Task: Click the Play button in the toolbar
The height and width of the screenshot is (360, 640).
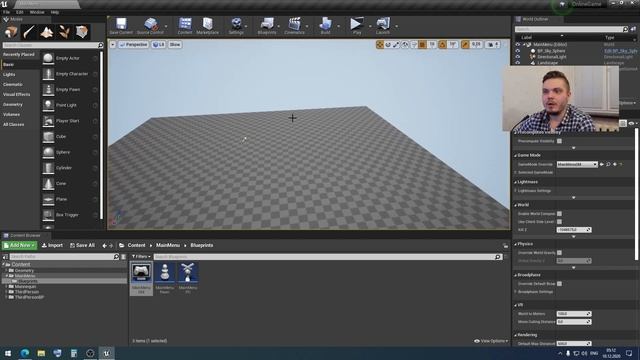Action: (356, 26)
